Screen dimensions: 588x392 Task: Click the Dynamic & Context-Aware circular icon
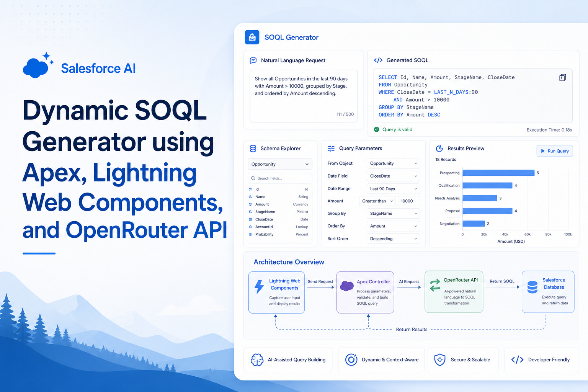coord(351,360)
